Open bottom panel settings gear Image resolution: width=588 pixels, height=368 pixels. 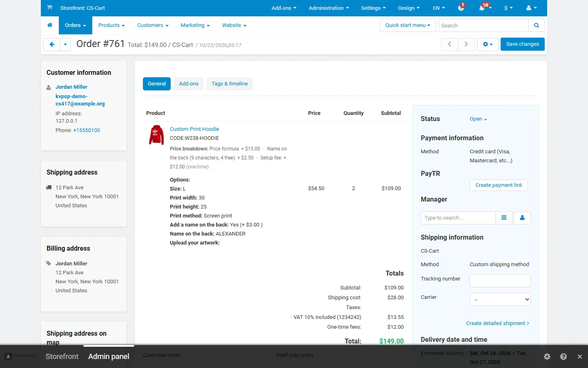tap(547, 357)
